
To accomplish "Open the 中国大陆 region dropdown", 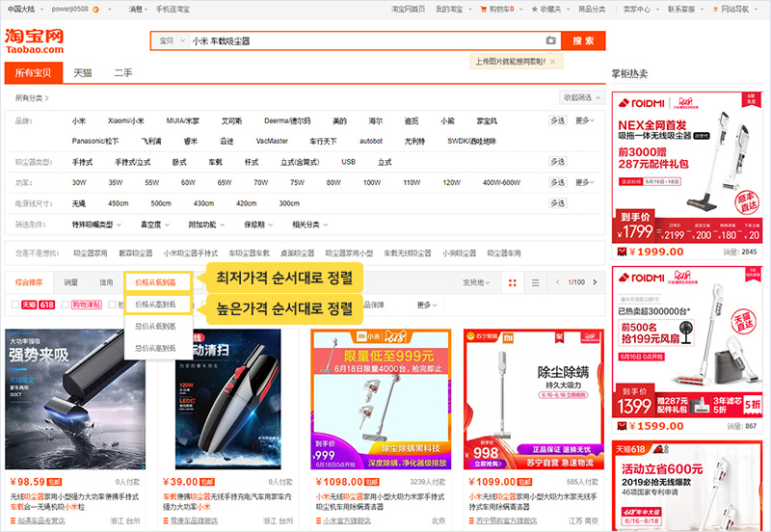I will pos(25,9).
